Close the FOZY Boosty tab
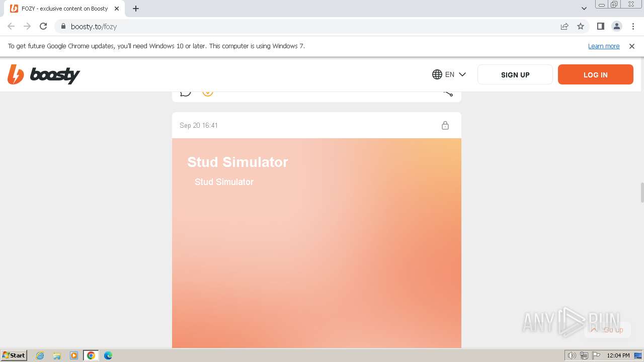Screen dimensions: 644x362 116,9
